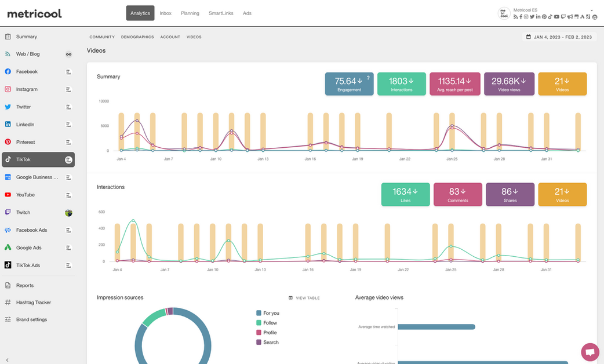Open the chat support bubble
Image resolution: width=604 pixels, height=364 pixels.
tap(590, 352)
